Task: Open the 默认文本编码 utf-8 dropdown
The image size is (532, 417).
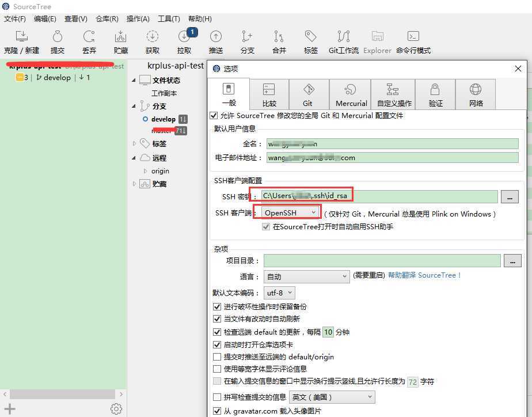Action: click(279, 293)
